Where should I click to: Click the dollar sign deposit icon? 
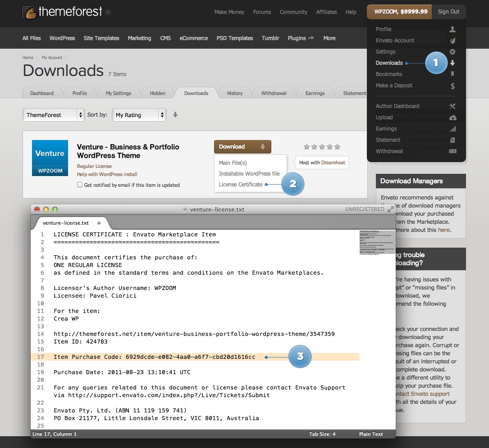point(452,86)
